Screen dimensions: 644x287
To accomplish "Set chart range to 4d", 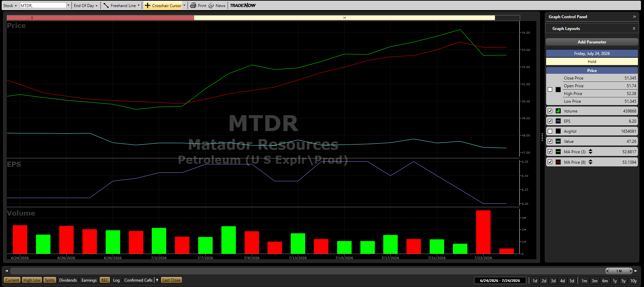I will (x=562, y=281).
